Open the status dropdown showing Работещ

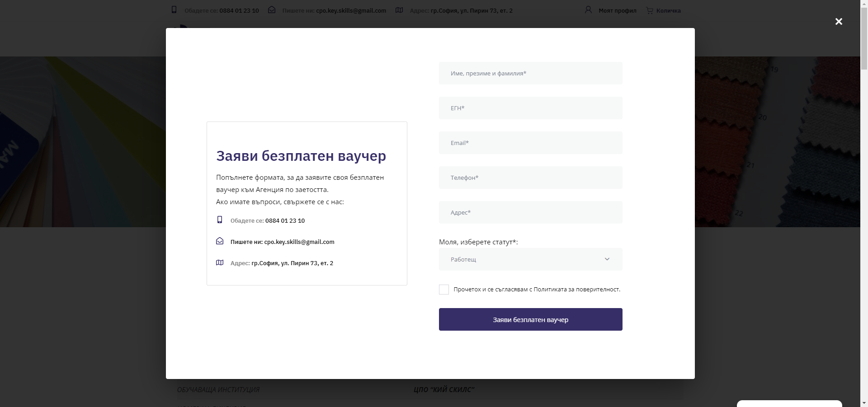(x=531, y=259)
